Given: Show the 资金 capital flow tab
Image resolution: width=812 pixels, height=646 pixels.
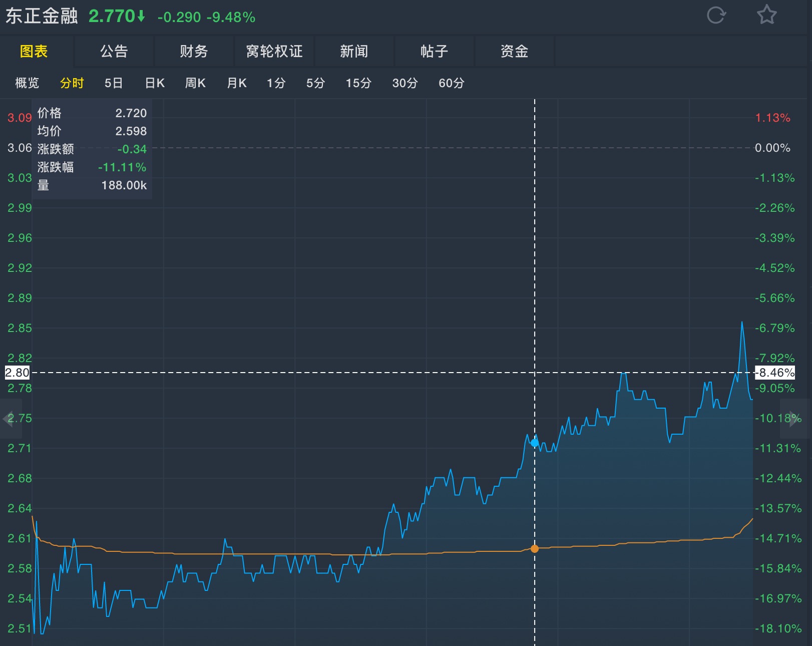Looking at the screenshot, I should pos(514,51).
